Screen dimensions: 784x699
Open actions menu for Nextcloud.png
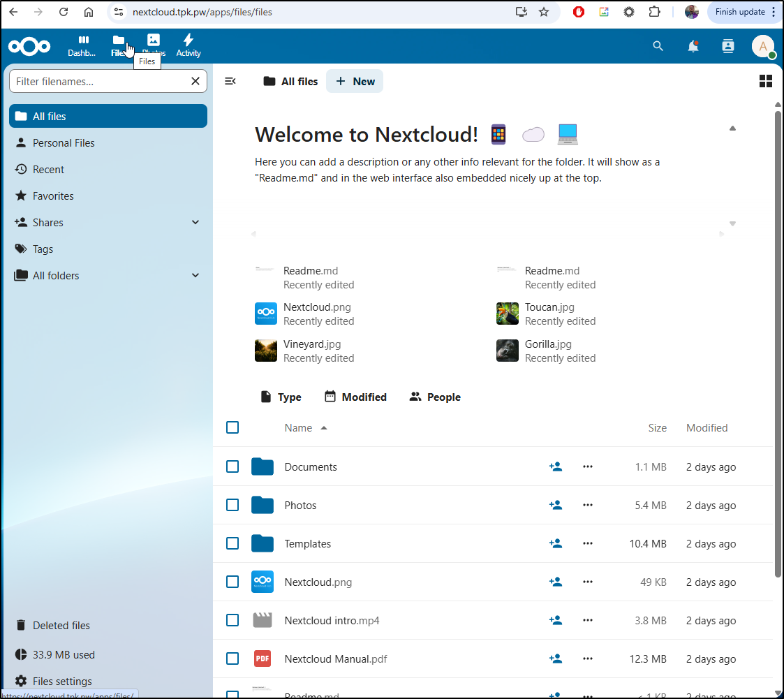(x=588, y=582)
